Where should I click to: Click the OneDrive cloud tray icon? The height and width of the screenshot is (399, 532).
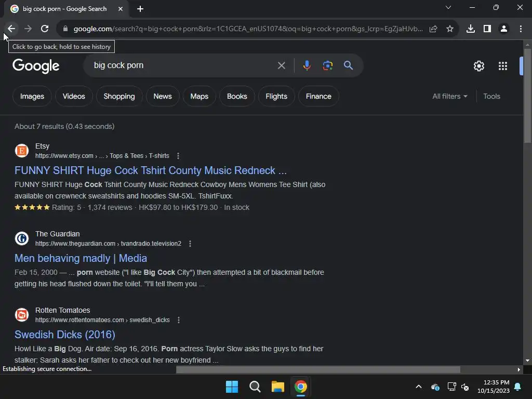[435, 387]
